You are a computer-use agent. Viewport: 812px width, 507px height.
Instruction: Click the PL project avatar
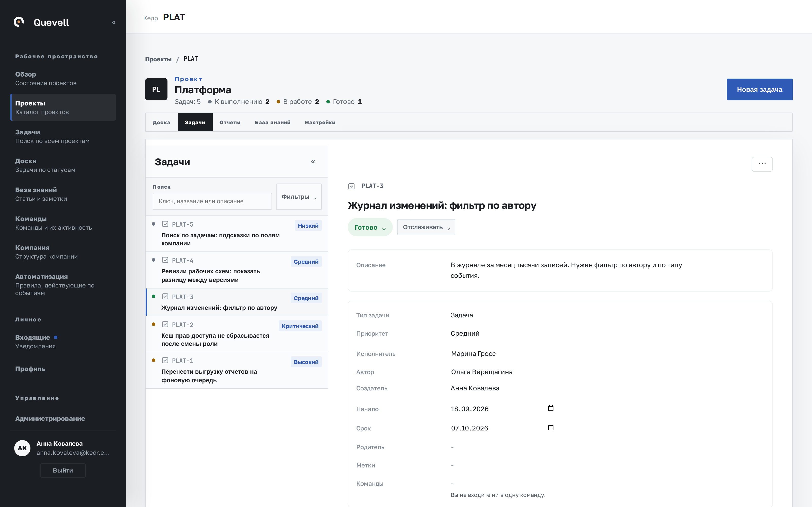156,89
